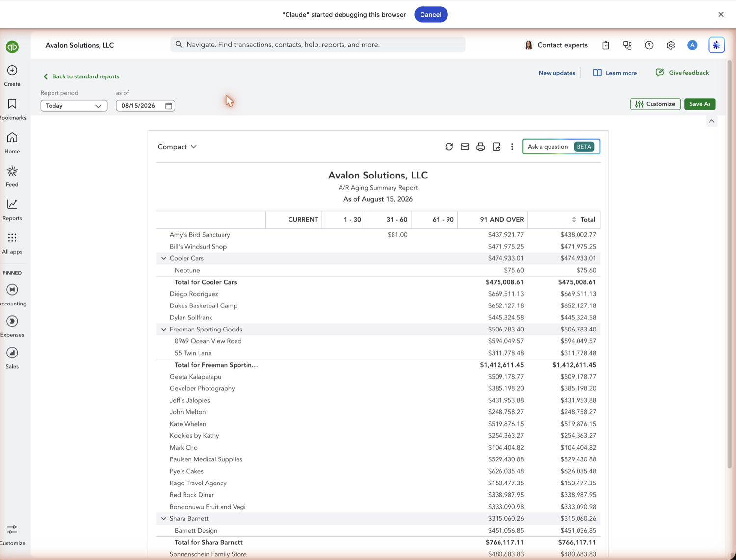
Task: Open the as of date calendar picker
Action: coord(168,106)
